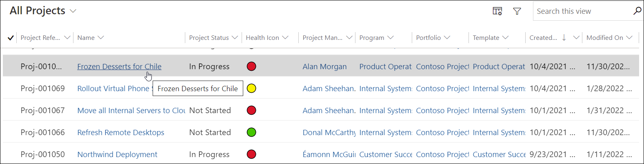The image size is (644, 164).
Task: Open the Modified On column header menu
Action: pos(629,37)
